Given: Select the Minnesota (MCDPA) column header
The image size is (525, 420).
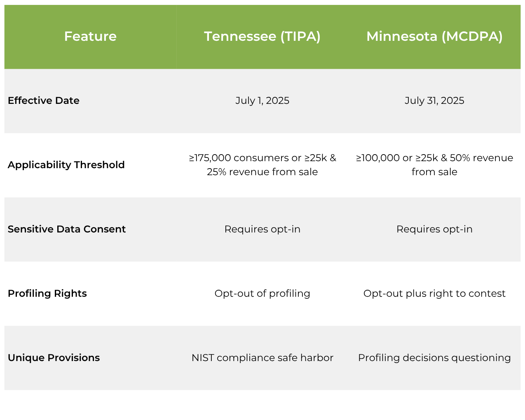Looking at the screenshot, I should coord(434,36).
